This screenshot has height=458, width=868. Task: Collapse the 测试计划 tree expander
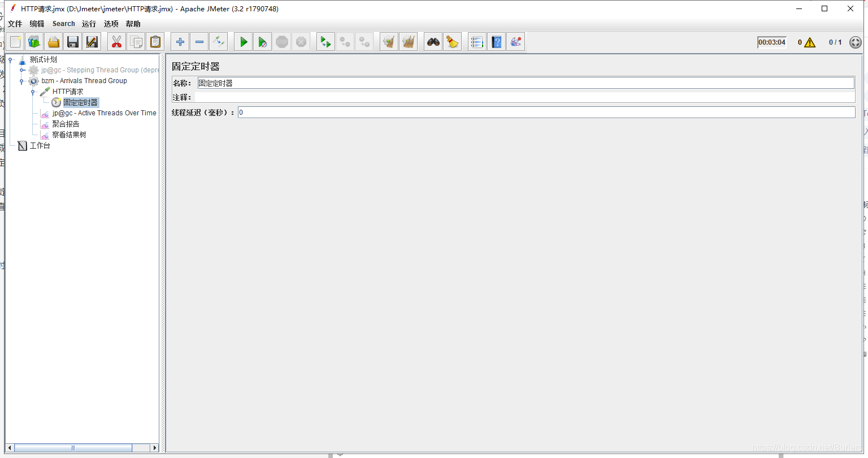pyautogui.click(x=11, y=59)
